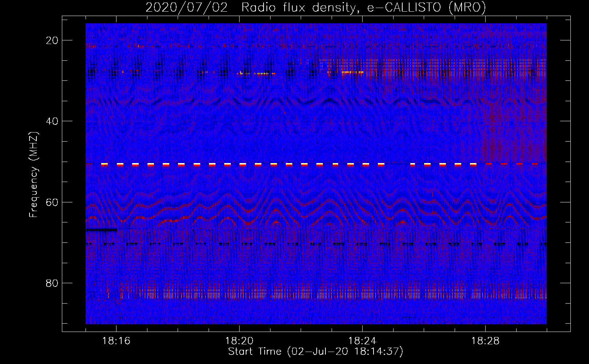The height and width of the screenshot is (364, 589).
Task: Click the '18:20' time tick label
Action: (x=239, y=341)
